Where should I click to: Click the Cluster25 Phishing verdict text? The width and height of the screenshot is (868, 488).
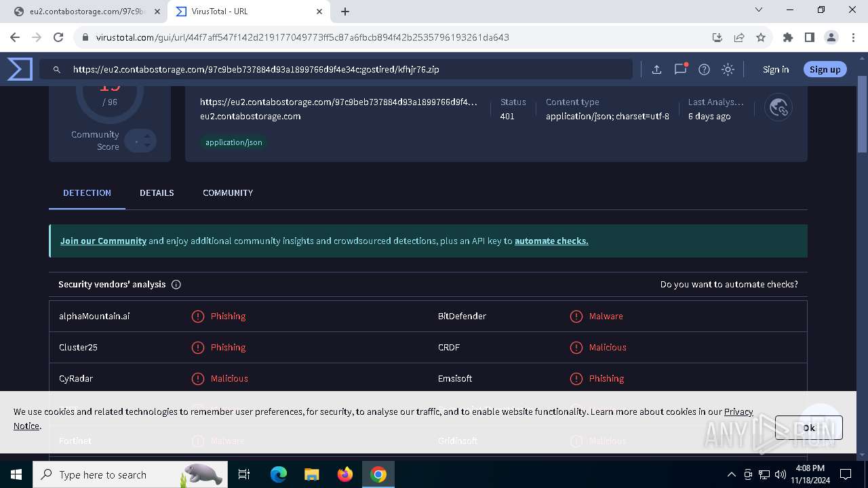pyautogui.click(x=228, y=348)
